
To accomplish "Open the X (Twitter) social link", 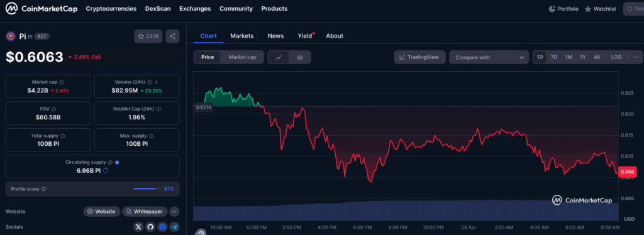I will click(x=138, y=227).
